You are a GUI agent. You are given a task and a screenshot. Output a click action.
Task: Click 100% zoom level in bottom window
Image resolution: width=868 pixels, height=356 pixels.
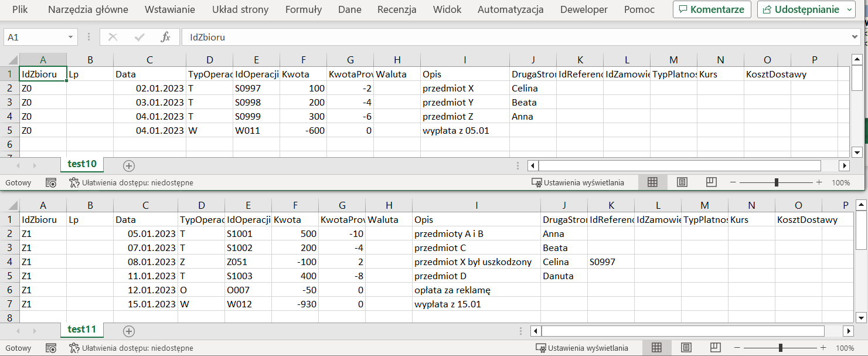(845, 348)
